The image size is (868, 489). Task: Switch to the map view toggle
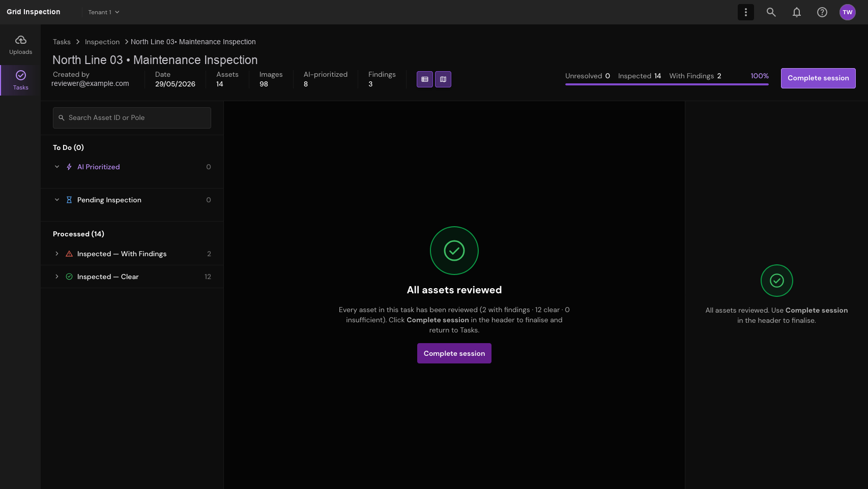point(443,79)
